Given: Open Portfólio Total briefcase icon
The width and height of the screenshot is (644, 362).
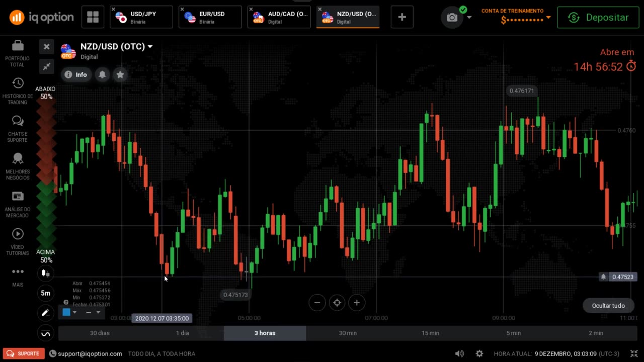Looking at the screenshot, I should pyautogui.click(x=18, y=45).
